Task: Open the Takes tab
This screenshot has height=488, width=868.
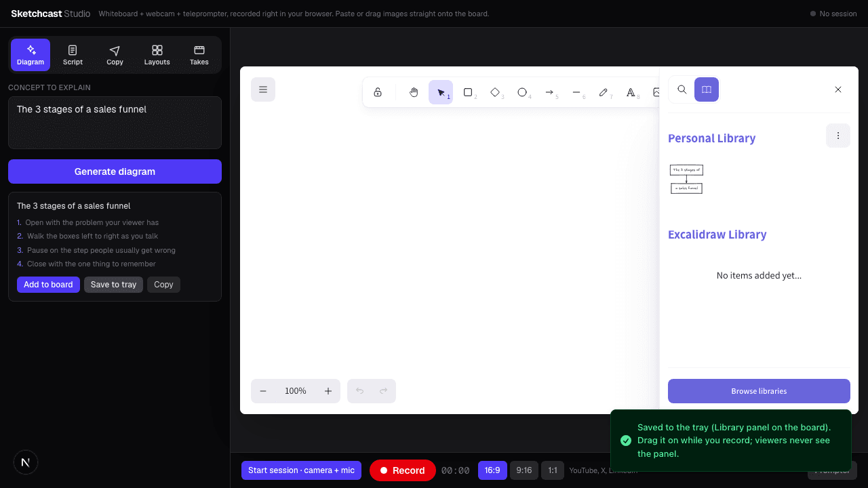Action: click(x=199, y=55)
